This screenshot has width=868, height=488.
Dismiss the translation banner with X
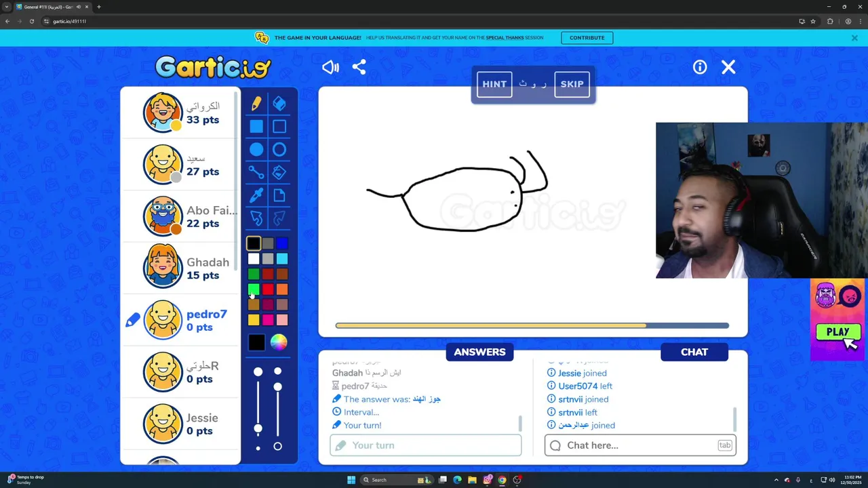[854, 38]
